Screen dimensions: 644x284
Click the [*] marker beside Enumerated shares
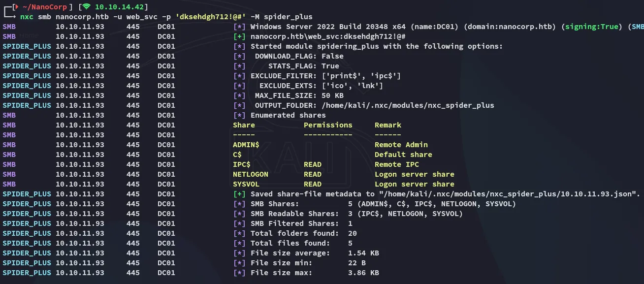pos(239,115)
